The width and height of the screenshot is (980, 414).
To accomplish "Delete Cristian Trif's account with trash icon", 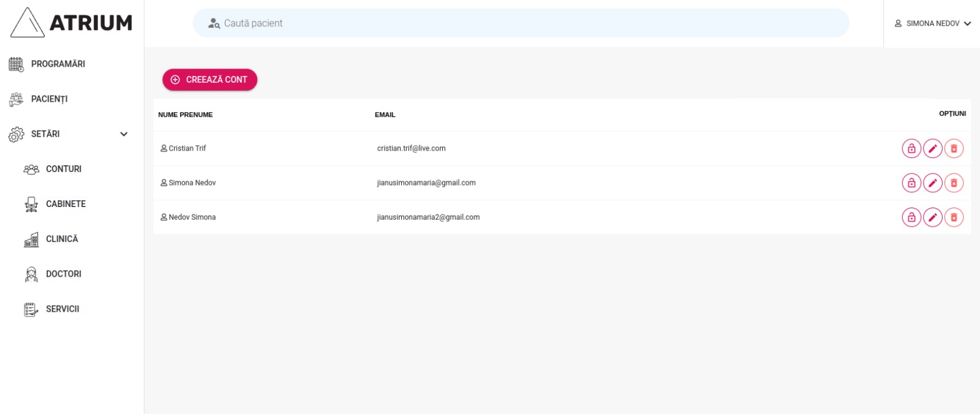I will [x=954, y=149].
